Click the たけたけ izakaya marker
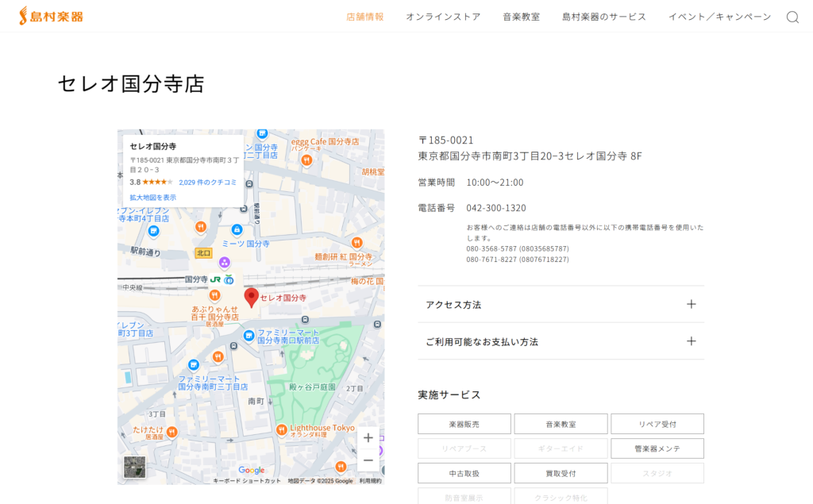The height and width of the screenshot is (504, 813). pos(171,432)
